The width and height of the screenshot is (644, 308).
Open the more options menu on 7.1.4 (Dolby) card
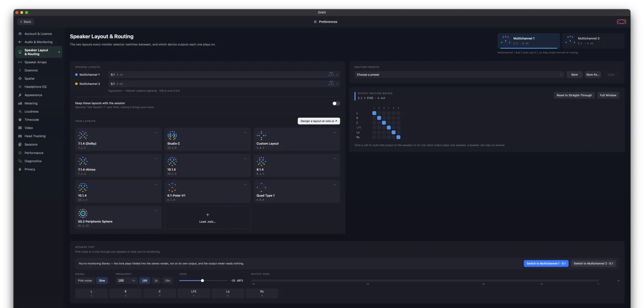coord(156,133)
